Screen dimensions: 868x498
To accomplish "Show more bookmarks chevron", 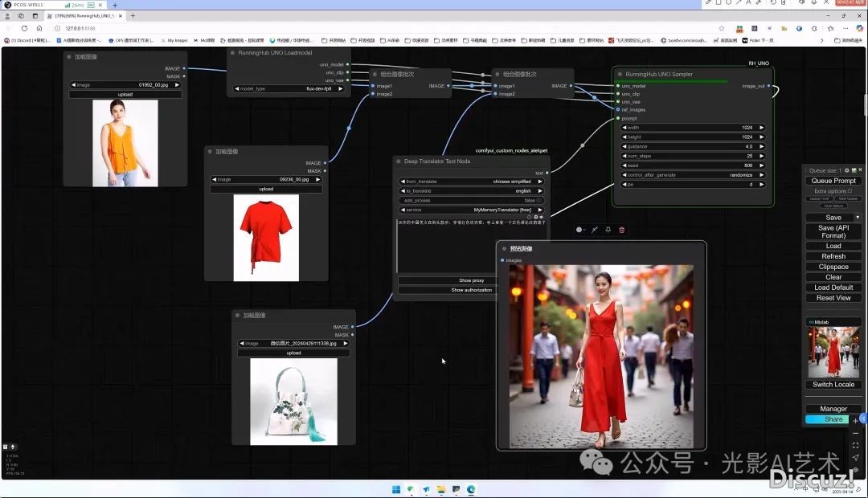I will click(x=821, y=40).
